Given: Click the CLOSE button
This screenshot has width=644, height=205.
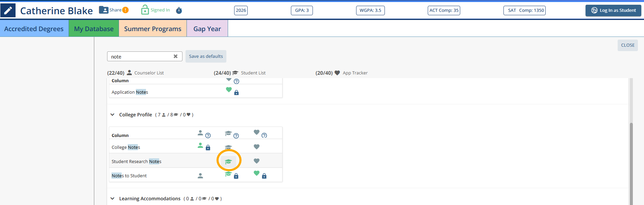Looking at the screenshot, I should [x=627, y=45].
